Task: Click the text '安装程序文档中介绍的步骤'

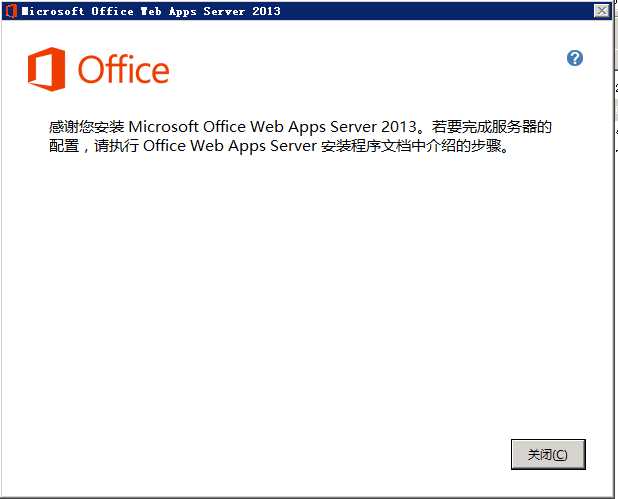Action: (411, 146)
